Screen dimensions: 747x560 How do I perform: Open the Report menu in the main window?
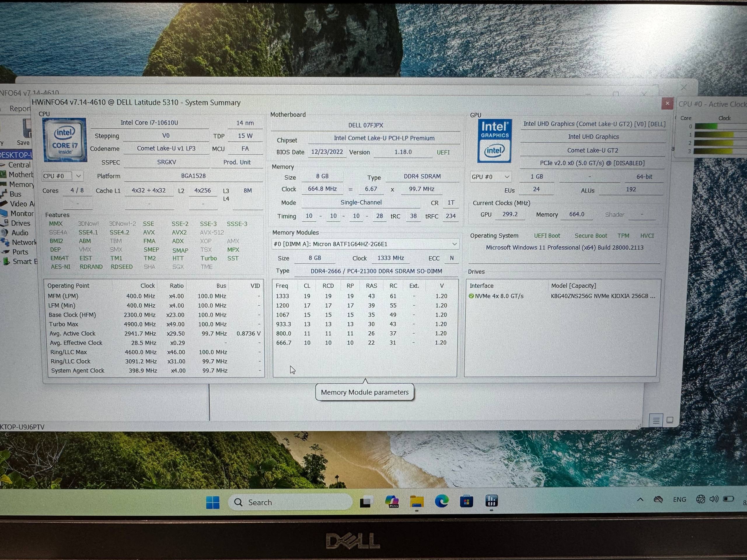coord(20,109)
